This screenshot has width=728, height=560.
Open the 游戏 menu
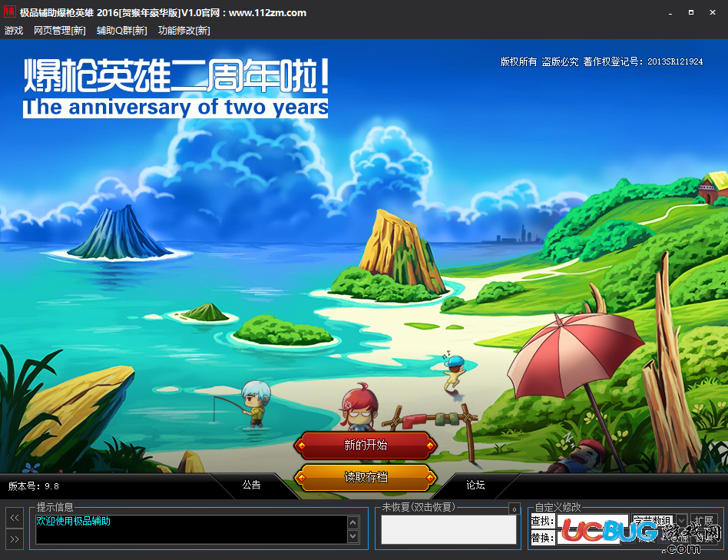[14, 31]
